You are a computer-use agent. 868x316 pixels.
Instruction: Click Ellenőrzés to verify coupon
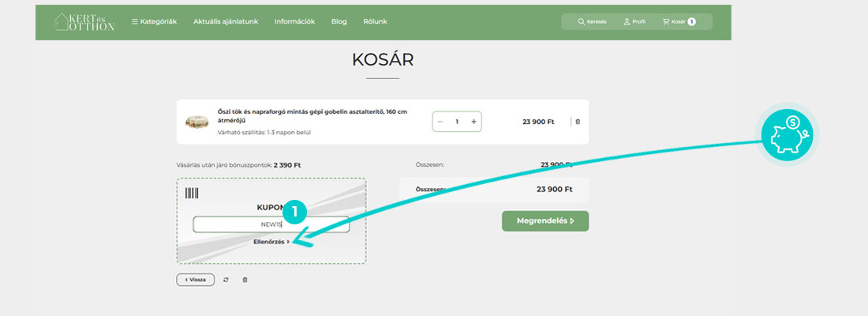click(271, 242)
